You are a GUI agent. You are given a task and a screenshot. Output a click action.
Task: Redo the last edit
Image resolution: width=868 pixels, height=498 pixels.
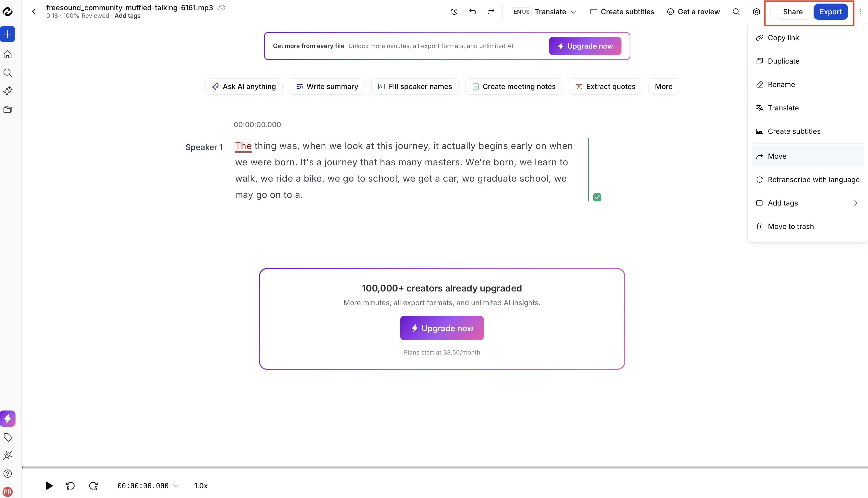(x=491, y=12)
